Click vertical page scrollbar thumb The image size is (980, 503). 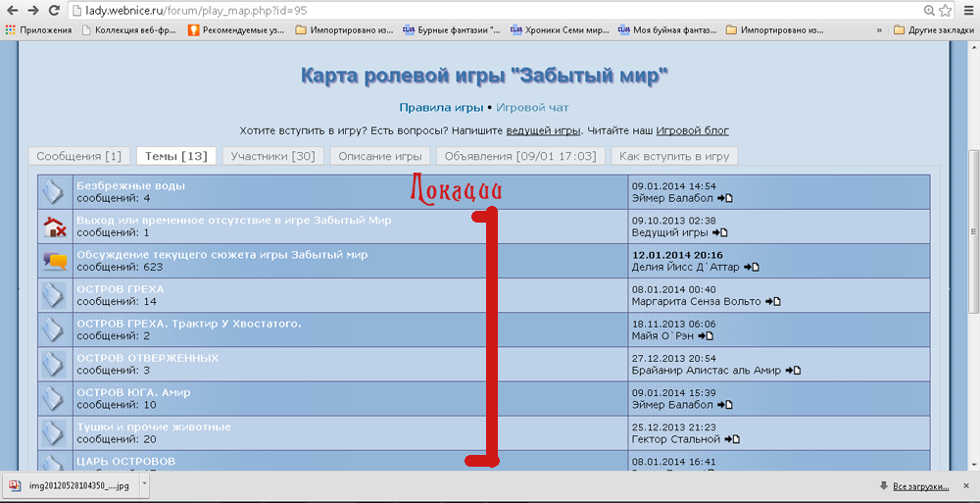(973, 230)
